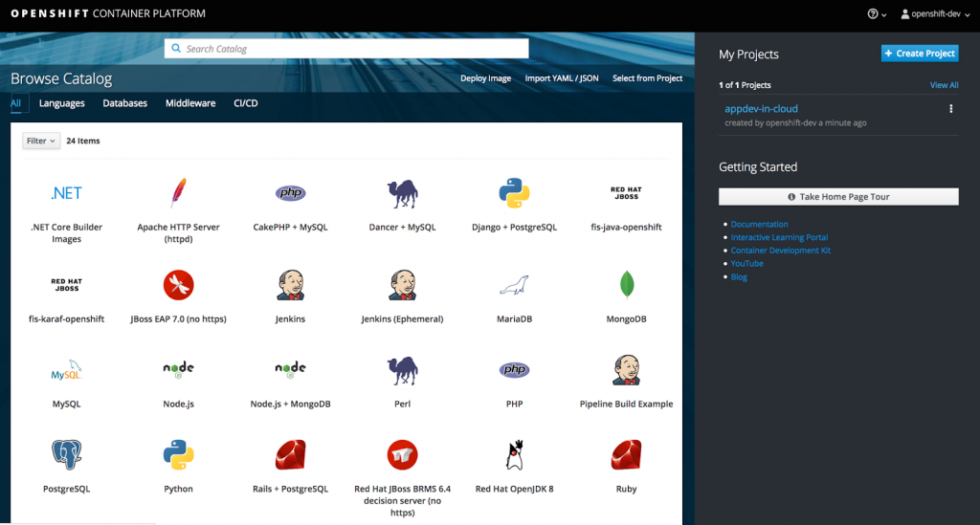
Task: Open the Documentation link
Action: click(759, 224)
